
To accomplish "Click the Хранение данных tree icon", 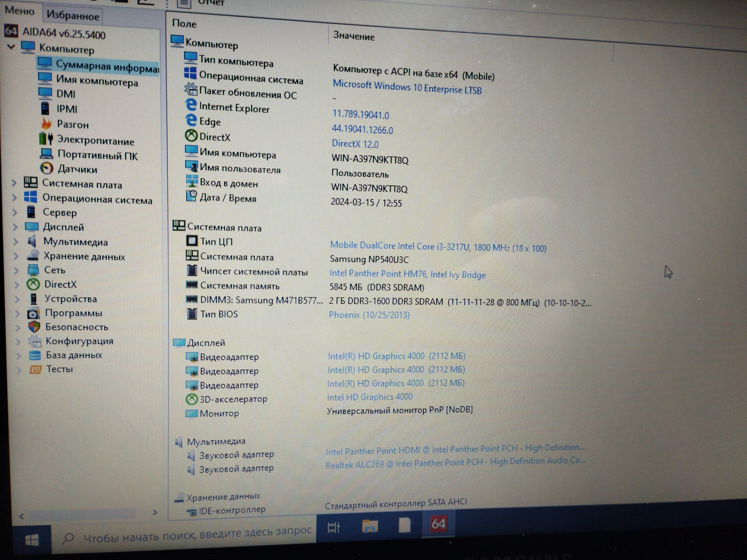I will tap(33, 255).
